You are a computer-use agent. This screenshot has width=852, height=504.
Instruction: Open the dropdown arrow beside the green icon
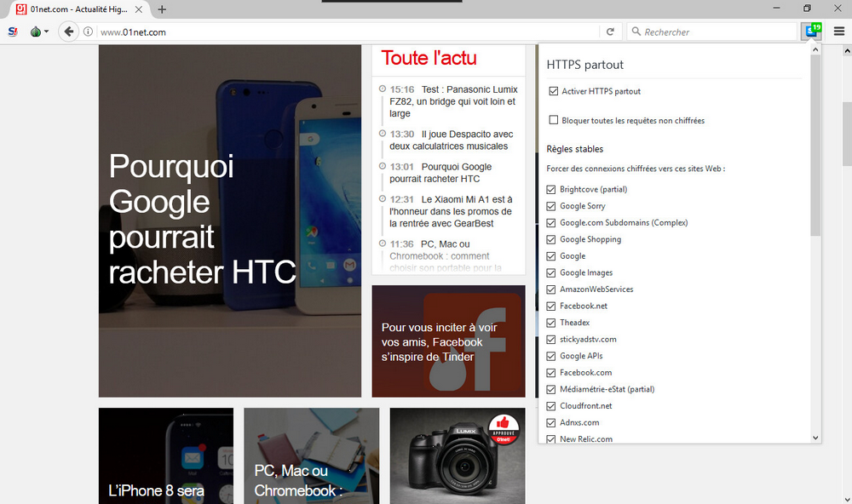point(46,32)
